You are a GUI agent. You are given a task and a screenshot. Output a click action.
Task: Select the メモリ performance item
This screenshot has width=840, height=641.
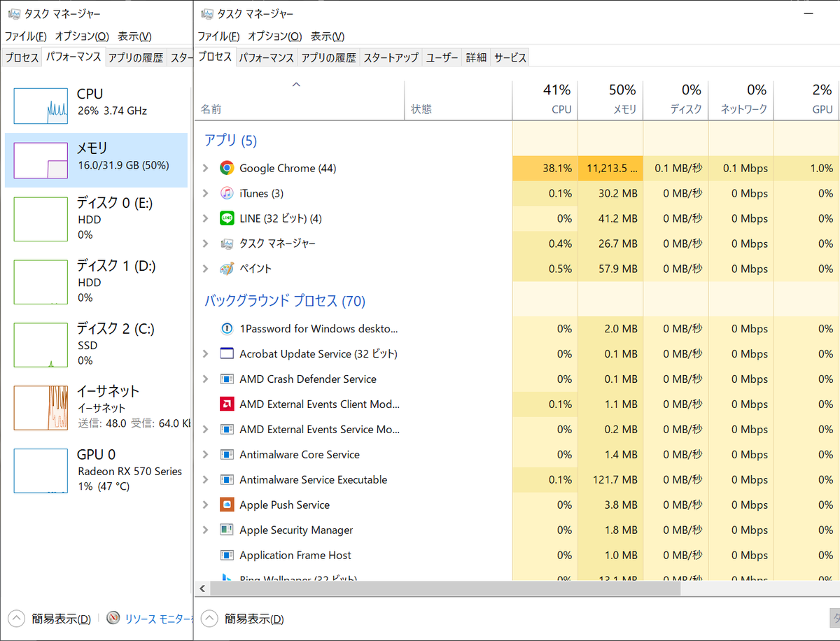click(x=96, y=160)
